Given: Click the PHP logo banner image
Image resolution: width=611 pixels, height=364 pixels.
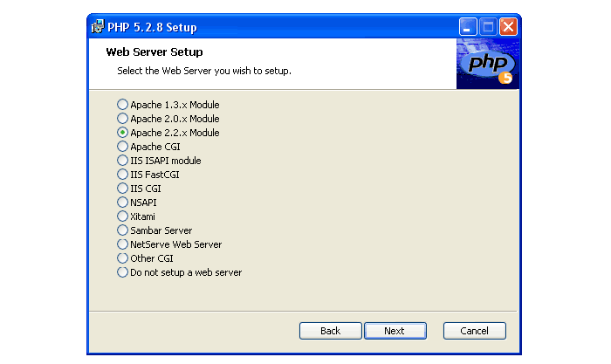Looking at the screenshot, I should [488, 64].
